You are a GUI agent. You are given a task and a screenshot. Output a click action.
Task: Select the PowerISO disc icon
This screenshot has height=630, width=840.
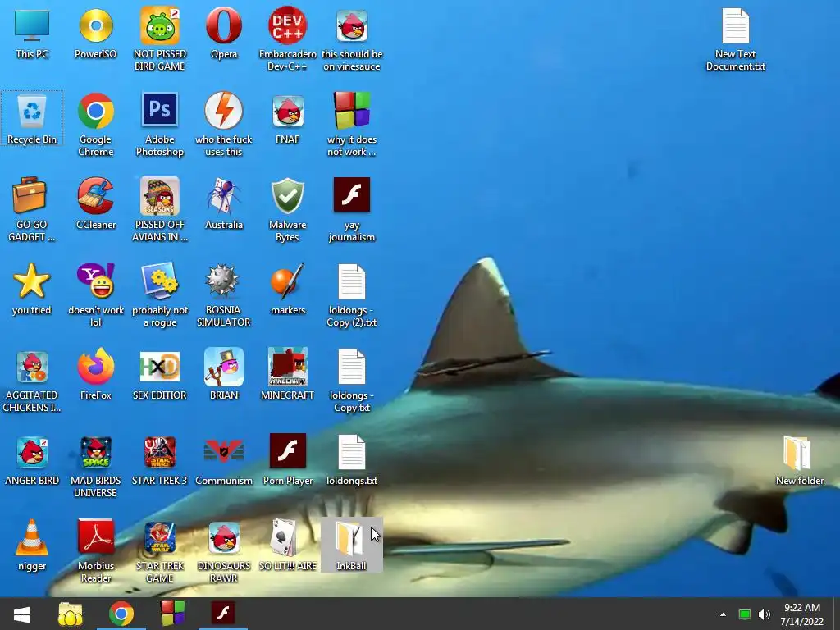click(x=95, y=34)
